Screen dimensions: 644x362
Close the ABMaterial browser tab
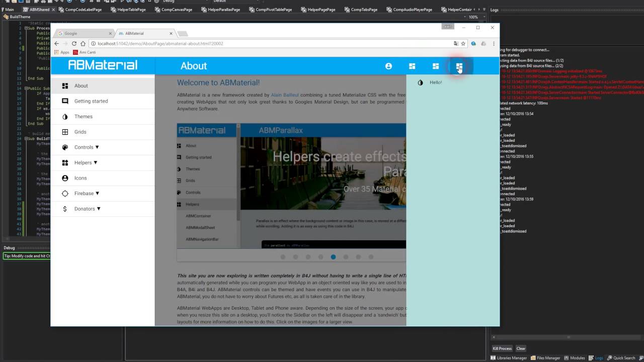(x=171, y=33)
